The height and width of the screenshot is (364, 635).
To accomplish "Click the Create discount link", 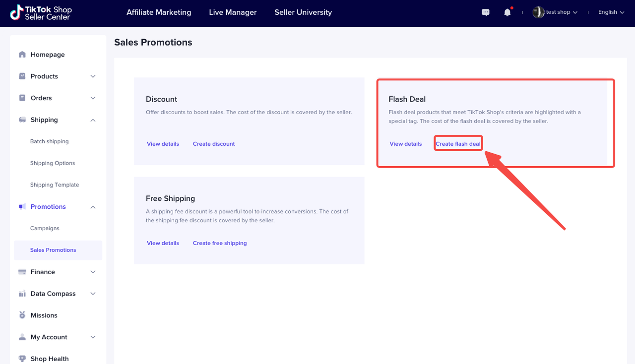I will click(214, 144).
